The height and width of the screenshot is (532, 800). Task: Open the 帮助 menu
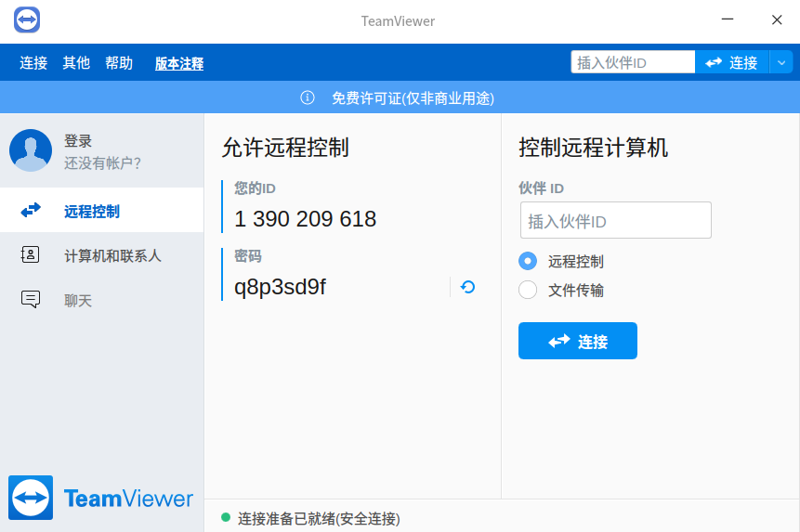point(119,63)
